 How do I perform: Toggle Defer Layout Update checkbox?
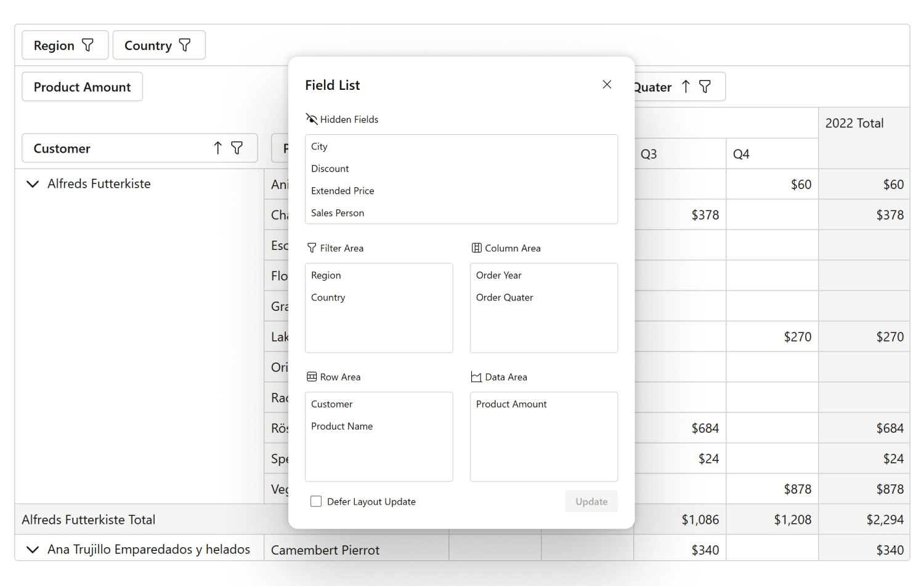[x=316, y=501]
